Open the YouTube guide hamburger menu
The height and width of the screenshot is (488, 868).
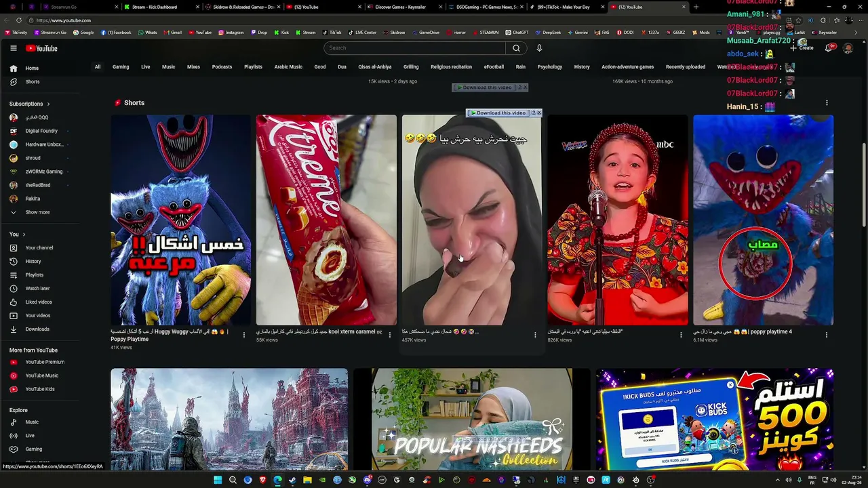click(13, 48)
